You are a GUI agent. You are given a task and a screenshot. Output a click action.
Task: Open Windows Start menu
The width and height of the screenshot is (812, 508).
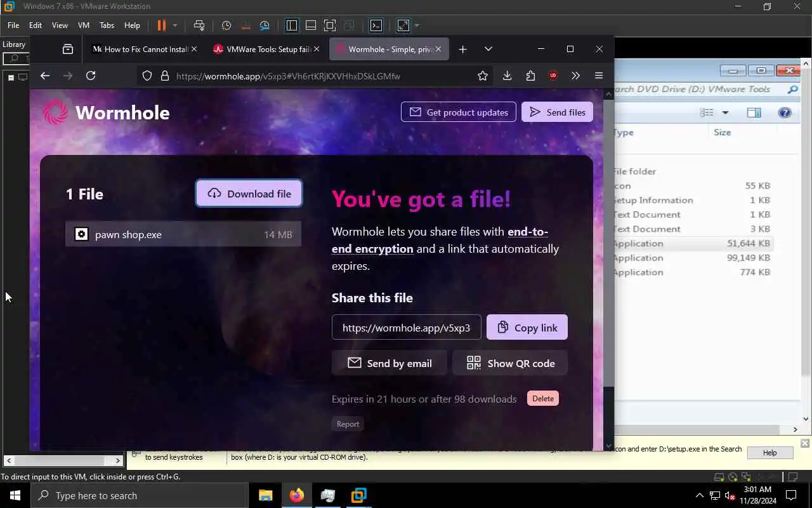(x=15, y=495)
